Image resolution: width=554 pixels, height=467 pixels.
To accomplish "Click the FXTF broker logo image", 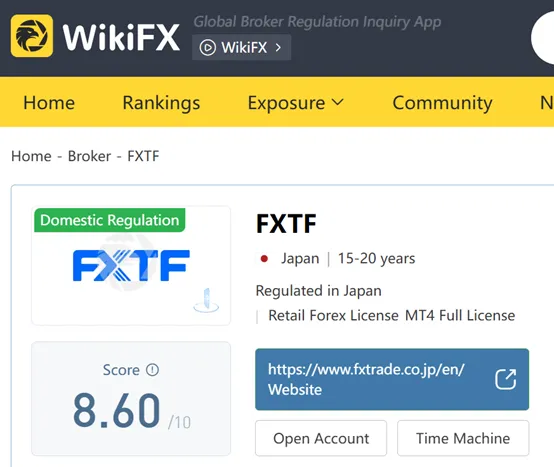I will point(131,266).
